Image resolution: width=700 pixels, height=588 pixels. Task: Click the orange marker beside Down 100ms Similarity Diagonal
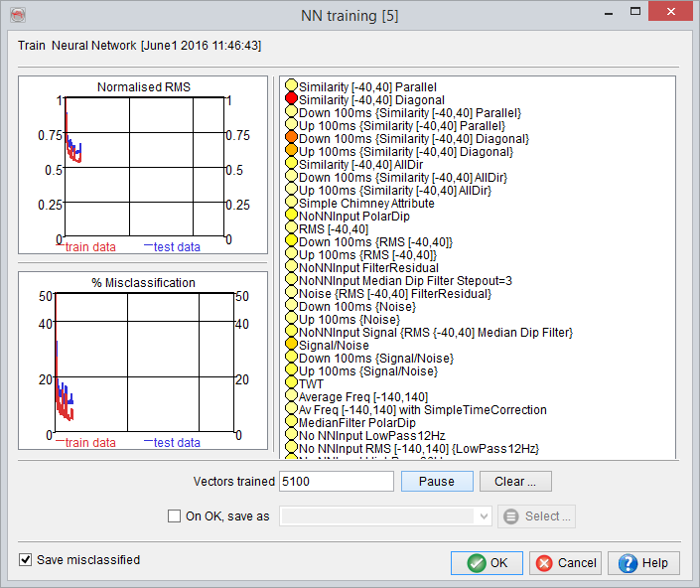(291, 137)
